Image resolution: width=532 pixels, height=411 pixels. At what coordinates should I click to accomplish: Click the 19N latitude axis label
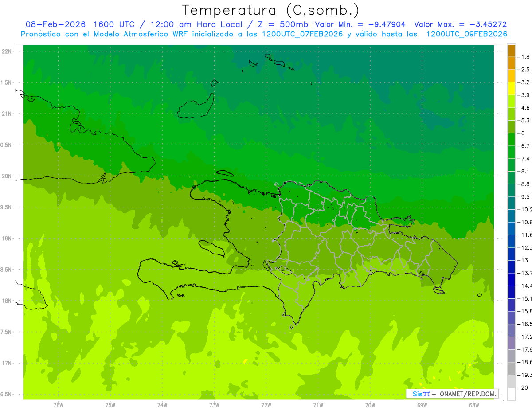8,239
